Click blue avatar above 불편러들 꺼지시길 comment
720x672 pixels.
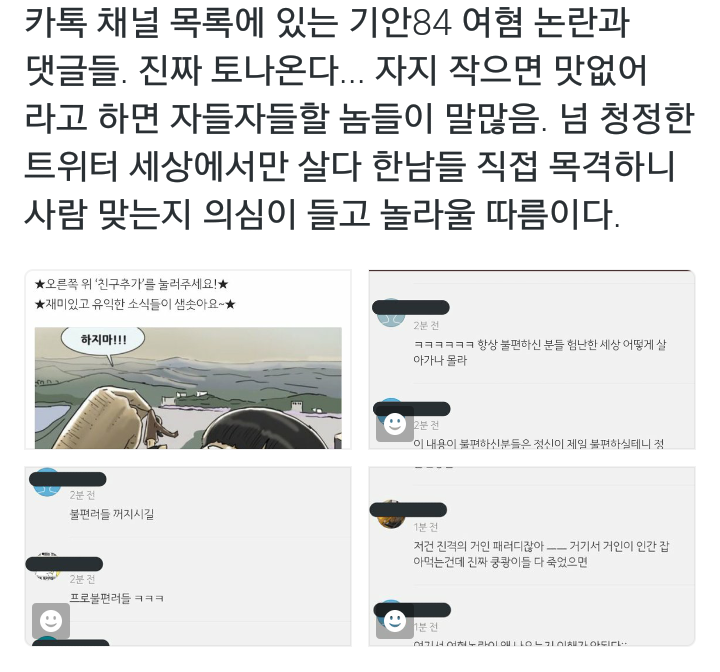click(47, 482)
